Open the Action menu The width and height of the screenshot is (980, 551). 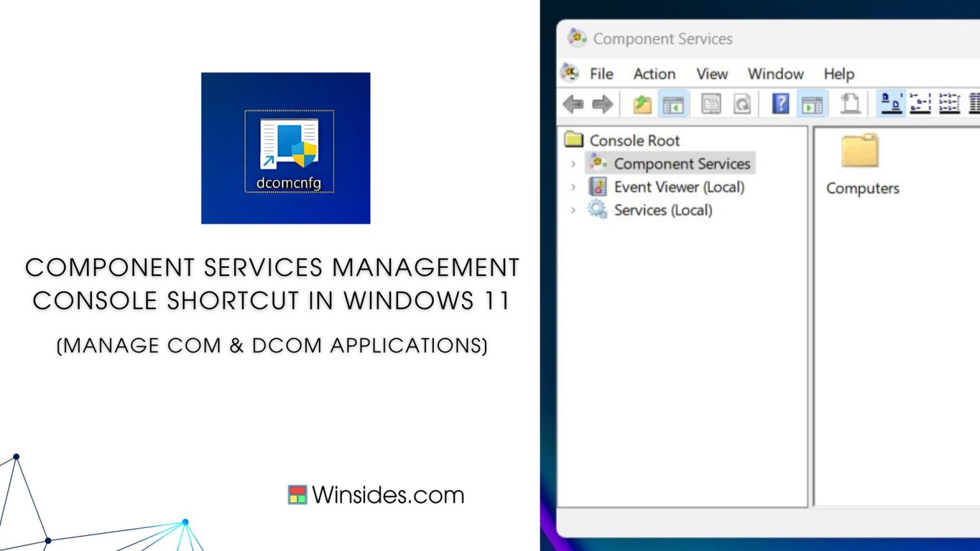(x=654, y=74)
